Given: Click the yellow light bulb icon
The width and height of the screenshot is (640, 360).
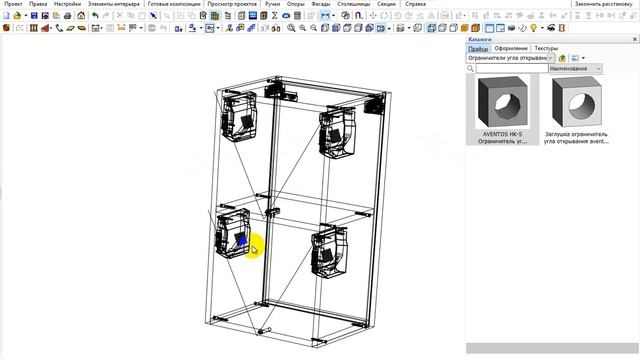Looking at the screenshot, I should (533, 28).
